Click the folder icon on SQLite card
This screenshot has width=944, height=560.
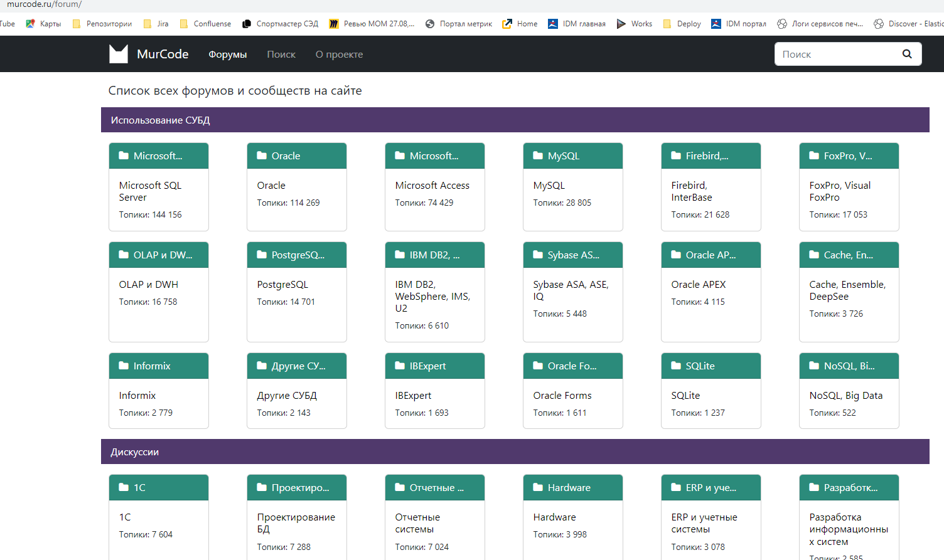(676, 366)
